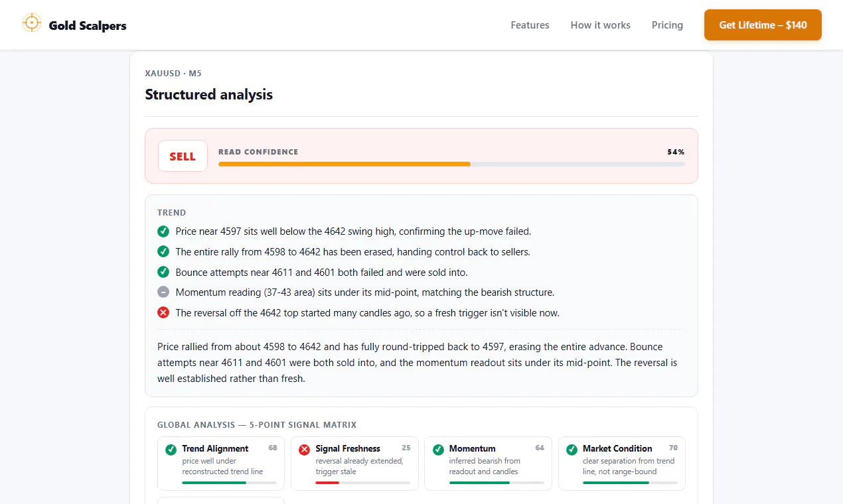Viewport: 843px width, 504px height.
Task: Click the Momentum card check icon
Action: click(438, 450)
